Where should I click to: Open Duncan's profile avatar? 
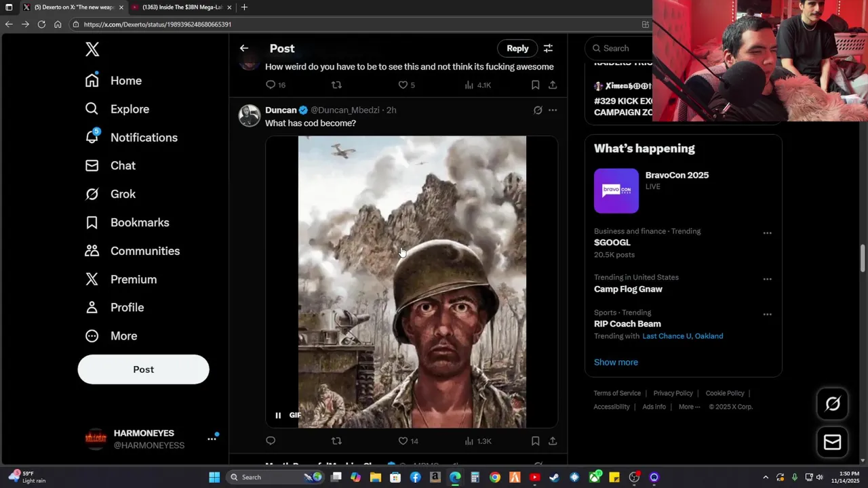coord(249,115)
